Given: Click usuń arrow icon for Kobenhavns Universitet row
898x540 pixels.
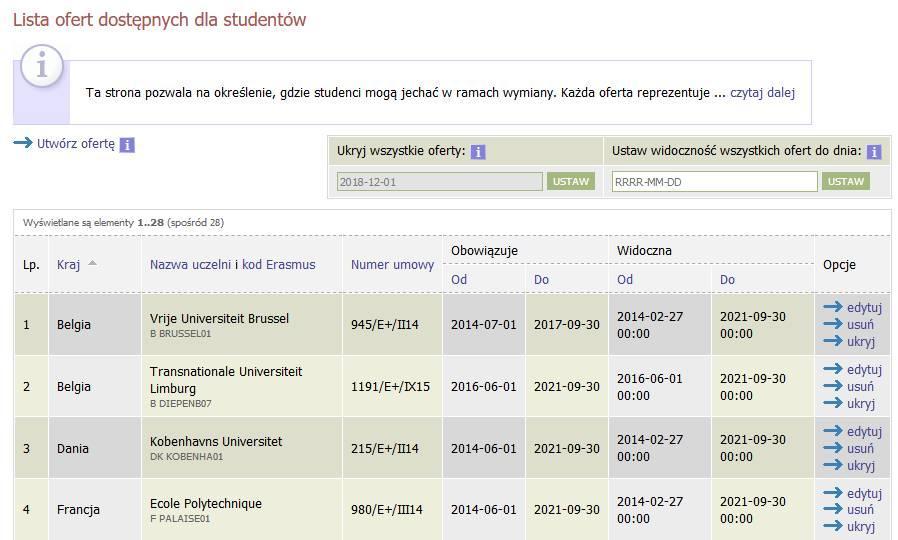Looking at the screenshot, I should click(x=833, y=448).
